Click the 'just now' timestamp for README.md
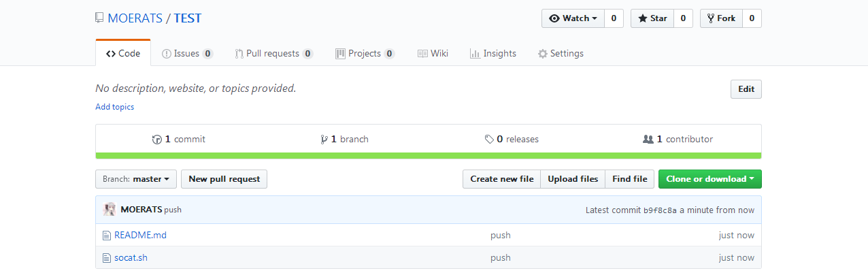 (737, 236)
